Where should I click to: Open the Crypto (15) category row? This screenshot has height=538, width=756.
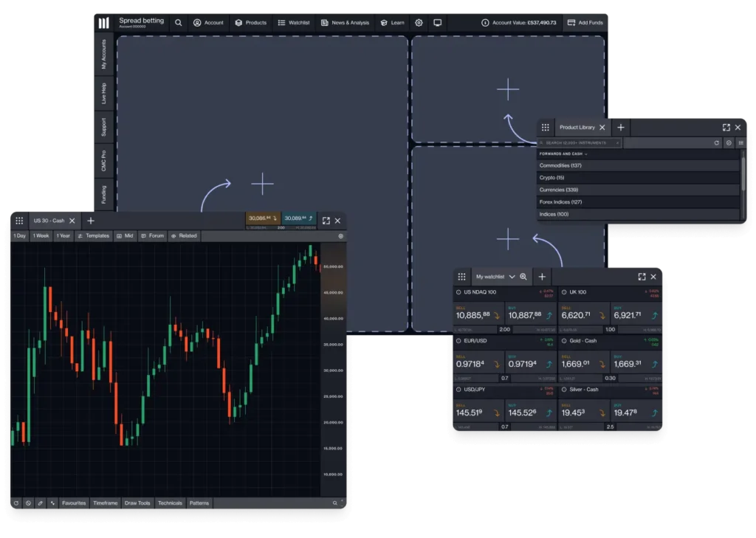tap(639, 178)
